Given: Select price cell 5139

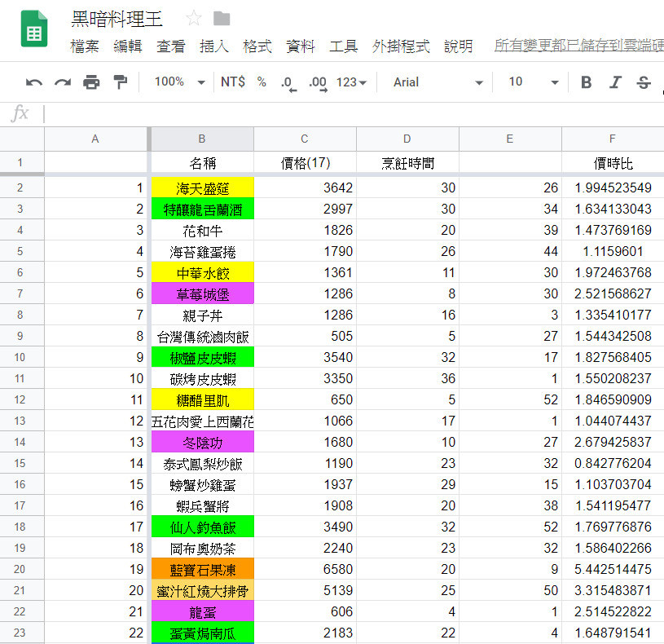Looking at the screenshot, I should tap(305, 590).
